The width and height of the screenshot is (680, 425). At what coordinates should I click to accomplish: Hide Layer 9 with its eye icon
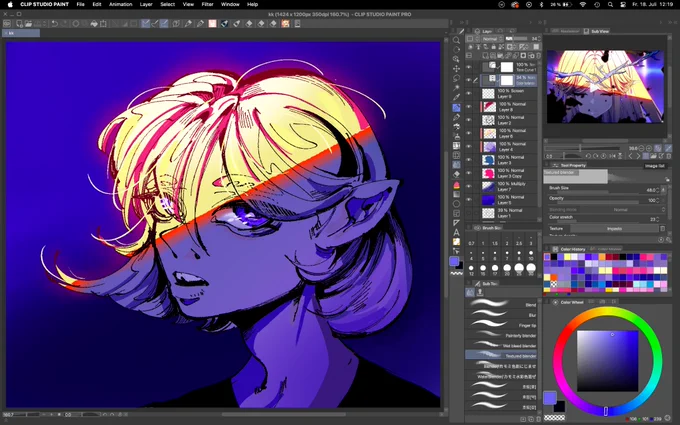pos(469,93)
